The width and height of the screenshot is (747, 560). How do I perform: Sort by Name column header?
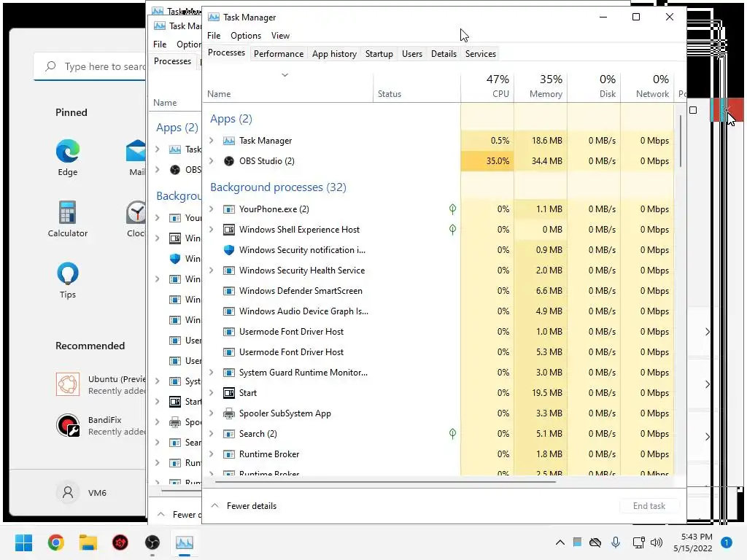[x=287, y=86]
